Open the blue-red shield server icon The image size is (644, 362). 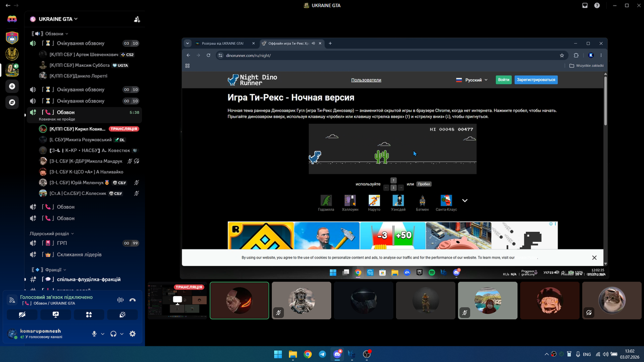coord(12,37)
